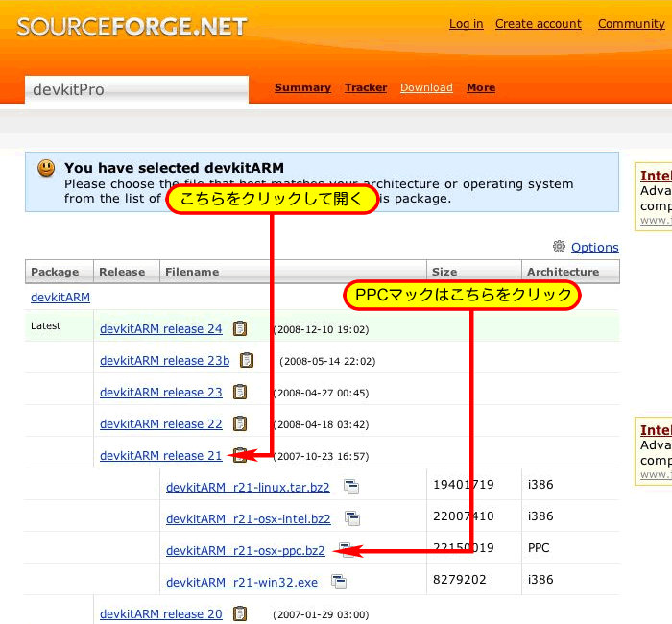Viewport: 672px width, 624px height.
Task: Click the notes icon beside devkitARM release 20
Action: point(240,613)
